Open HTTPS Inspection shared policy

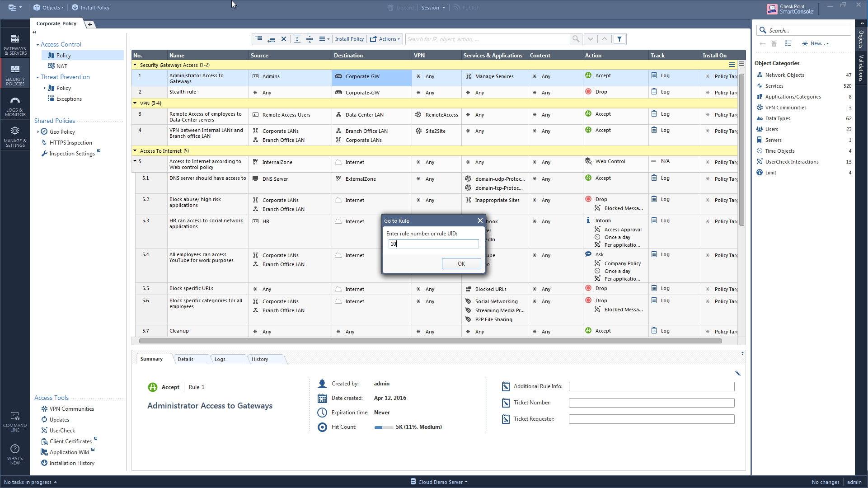click(70, 143)
